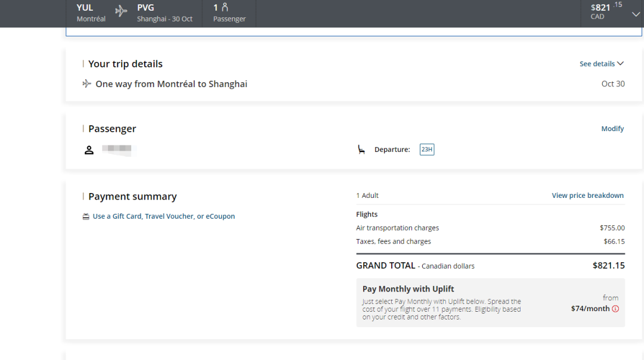Click the passenger person icon in header

click(225, 7)
